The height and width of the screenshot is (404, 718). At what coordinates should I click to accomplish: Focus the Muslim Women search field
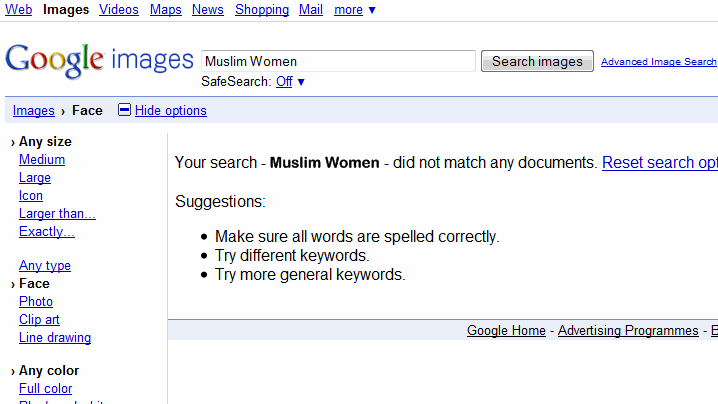[338, 61]
